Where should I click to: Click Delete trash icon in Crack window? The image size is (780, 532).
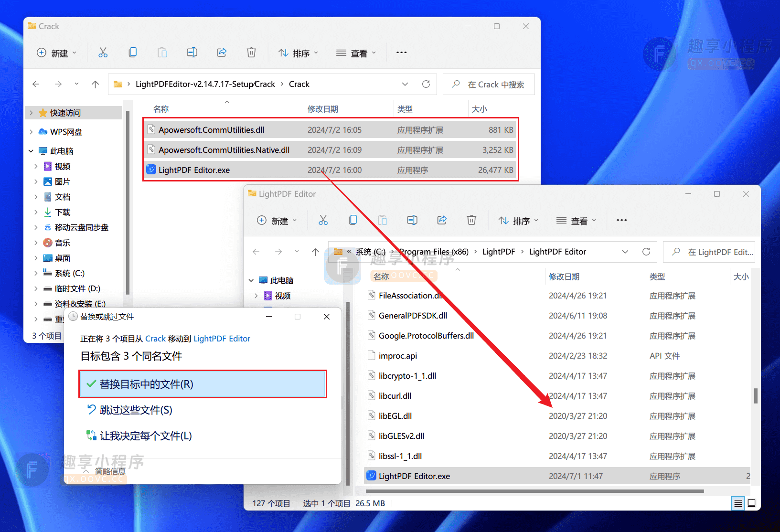[251, 53]
